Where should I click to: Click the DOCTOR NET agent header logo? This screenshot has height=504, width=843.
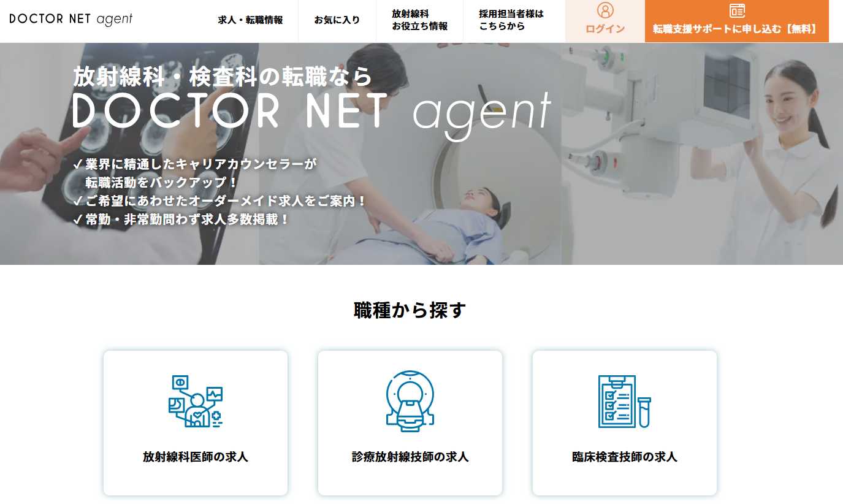click(71, 19)
